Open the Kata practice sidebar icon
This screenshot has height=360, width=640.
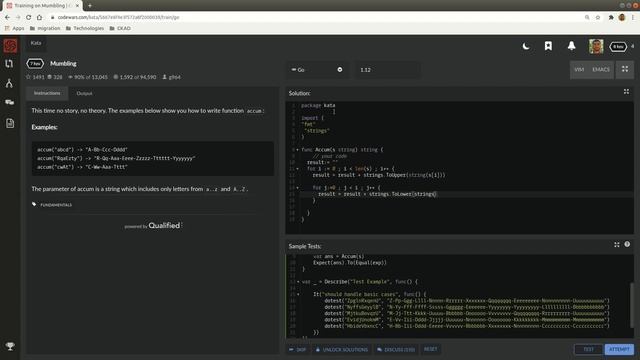point(9,64)
